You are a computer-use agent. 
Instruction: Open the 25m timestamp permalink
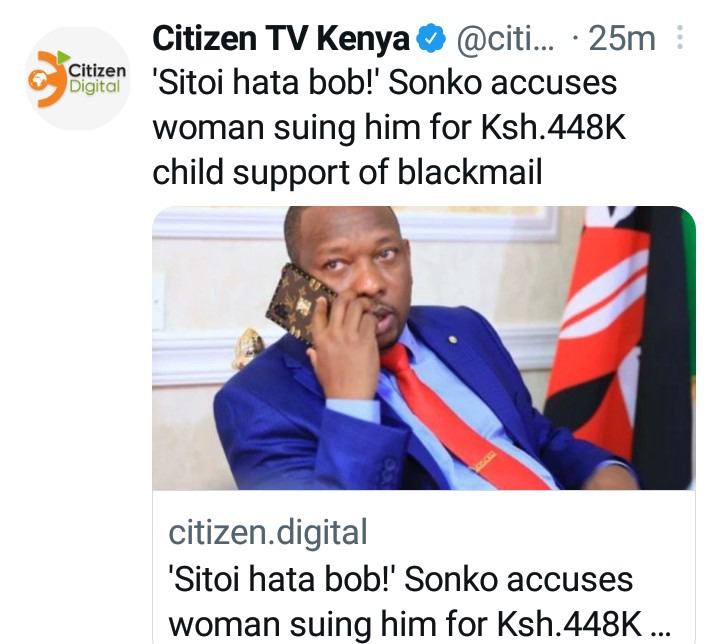point(621,39)
